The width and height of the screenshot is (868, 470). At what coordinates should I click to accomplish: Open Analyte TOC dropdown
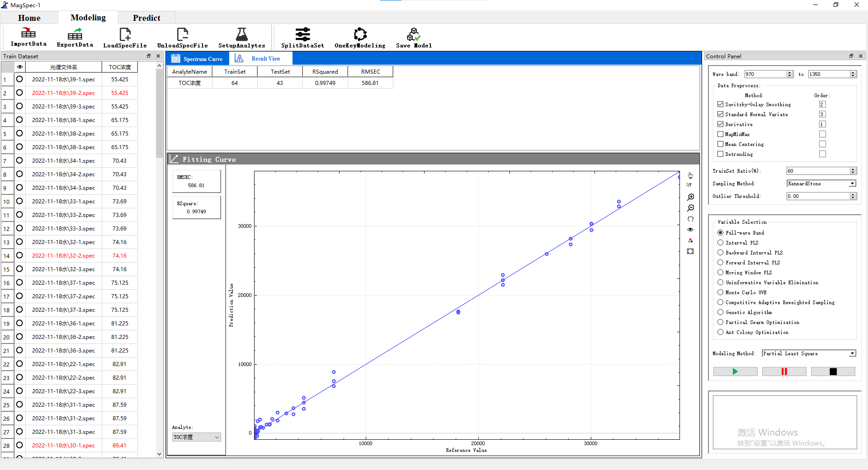click(x=196, y=437)
